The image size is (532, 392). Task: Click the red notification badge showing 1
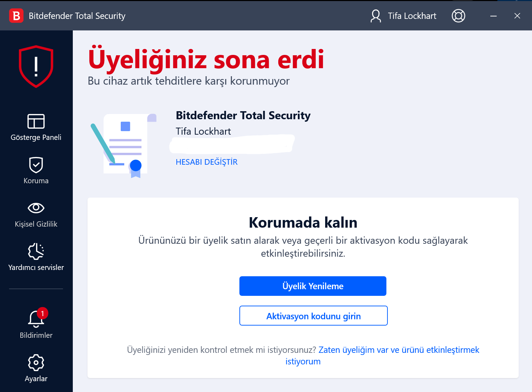[42, 313]
